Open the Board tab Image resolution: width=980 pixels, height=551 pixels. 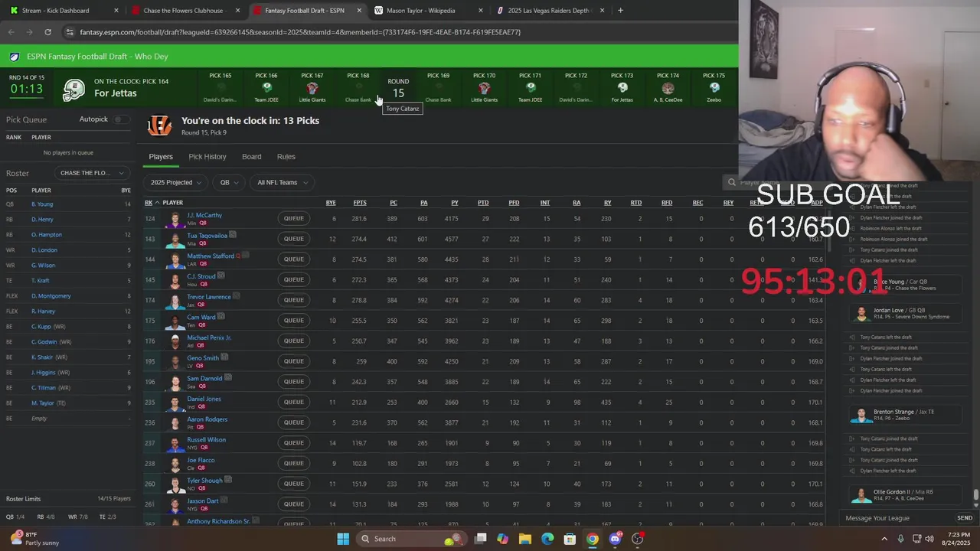tap(252, 156)
